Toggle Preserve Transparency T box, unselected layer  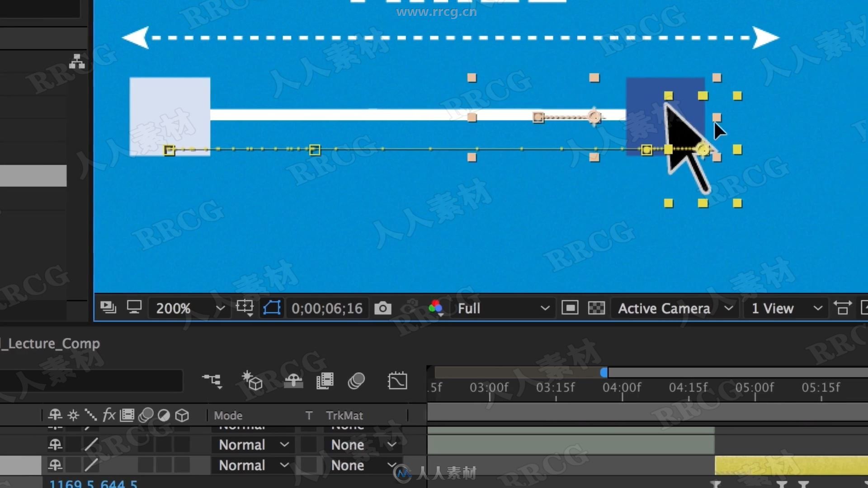click(x=309, y=445)
